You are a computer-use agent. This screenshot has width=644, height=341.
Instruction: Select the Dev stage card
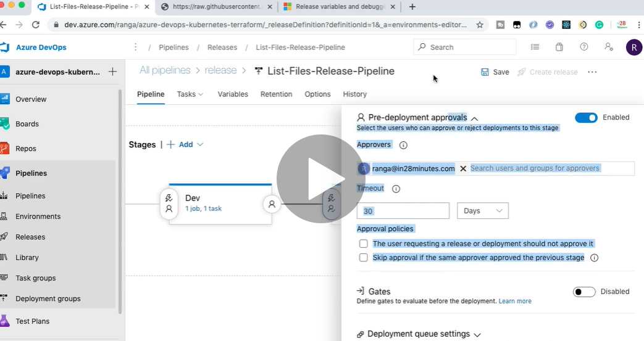(220, 204)
